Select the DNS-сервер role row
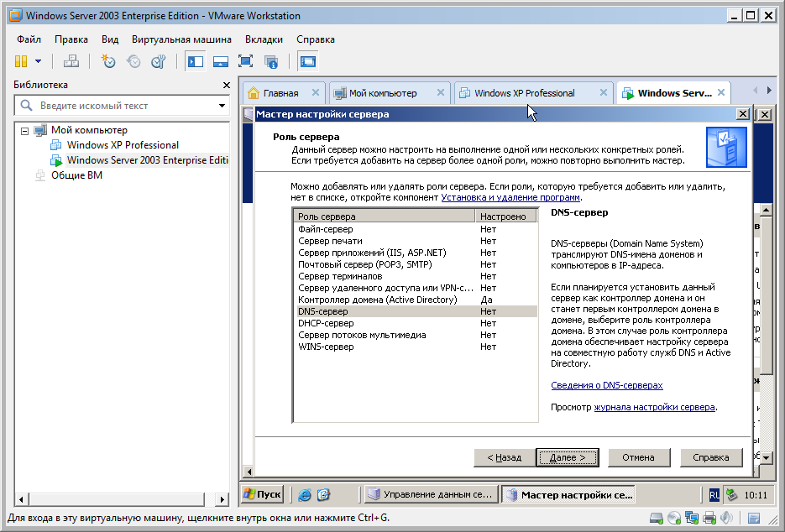The height and width of the screenshot is (532, 785). coord(416,311)
